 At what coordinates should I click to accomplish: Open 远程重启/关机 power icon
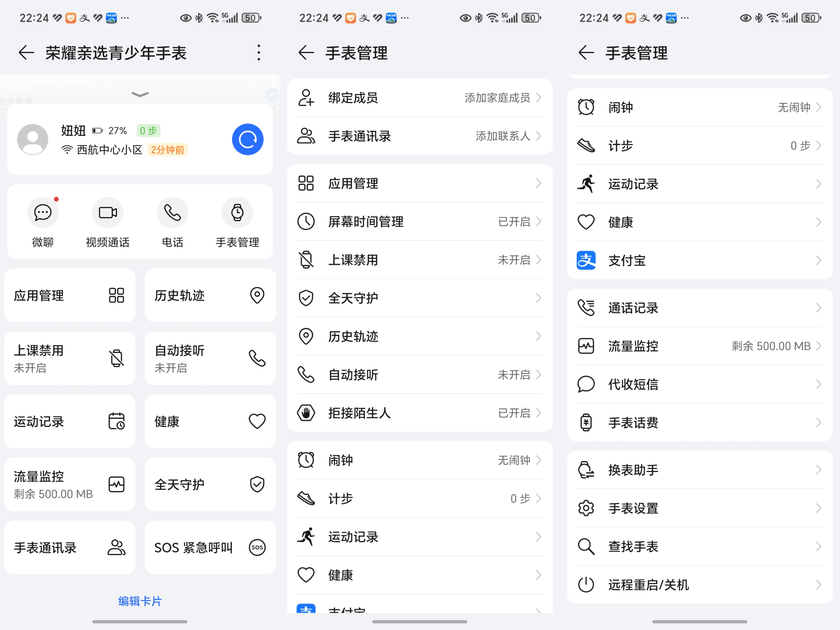point(586,585)
